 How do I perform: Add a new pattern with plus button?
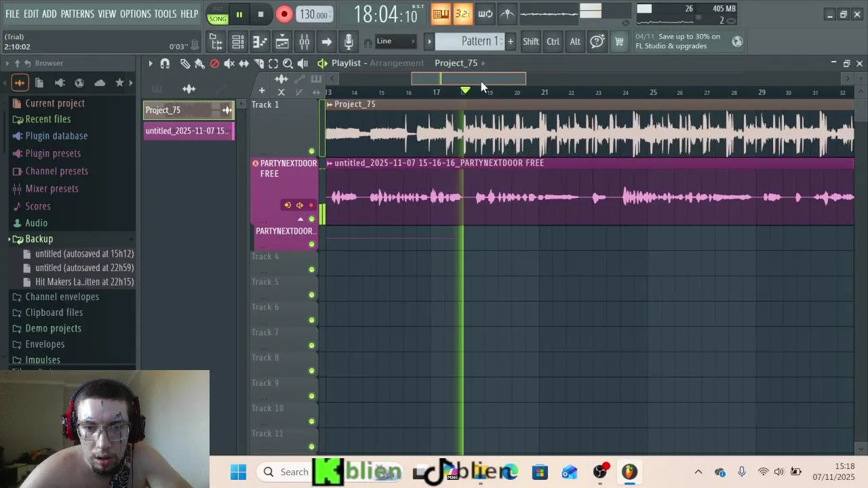point(511,41)
